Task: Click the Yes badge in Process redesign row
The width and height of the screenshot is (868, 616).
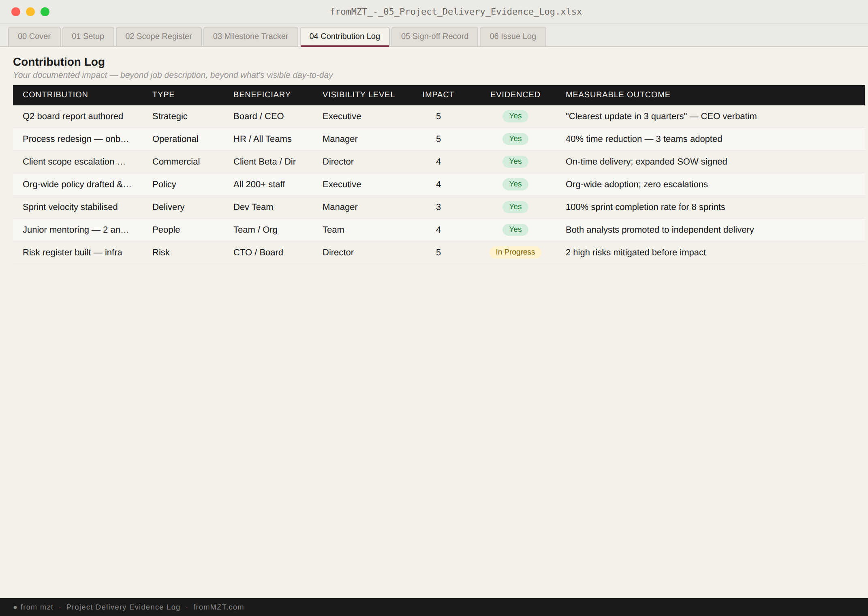Action: [x=515, y=139]
